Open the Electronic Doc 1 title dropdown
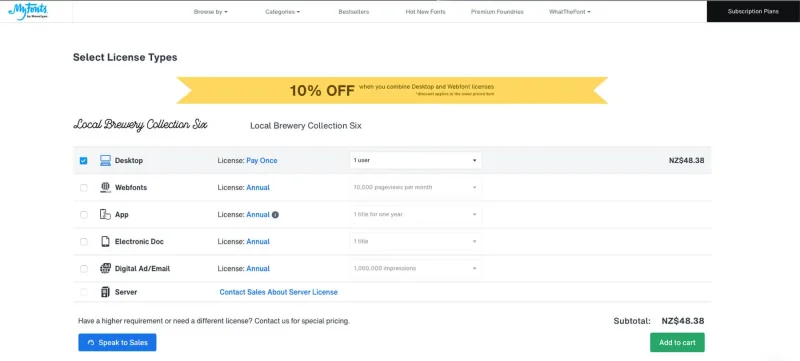 tap(415, 241)
